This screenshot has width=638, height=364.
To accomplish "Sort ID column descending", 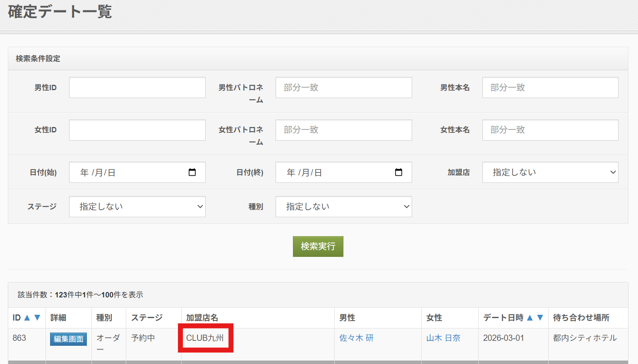I will point(37,318).
